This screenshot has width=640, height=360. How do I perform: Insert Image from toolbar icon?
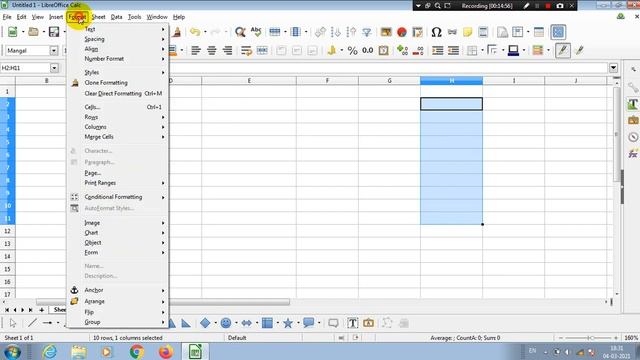pos(386,32)
